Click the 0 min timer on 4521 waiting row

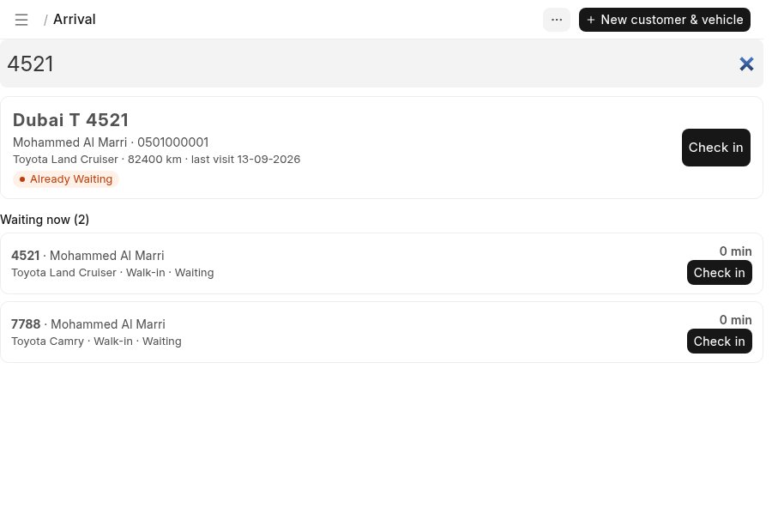(x=736, y=251)
